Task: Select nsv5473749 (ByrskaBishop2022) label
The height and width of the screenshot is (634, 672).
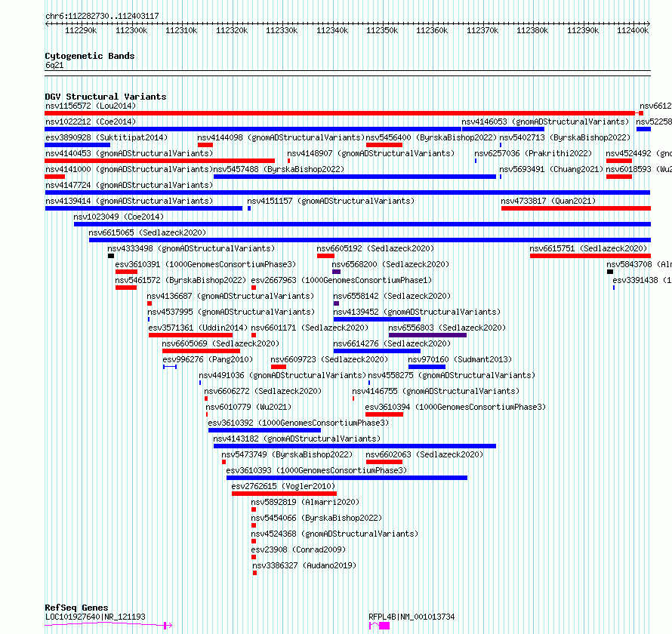Action: pyautogui.click(x=287, y=454)
